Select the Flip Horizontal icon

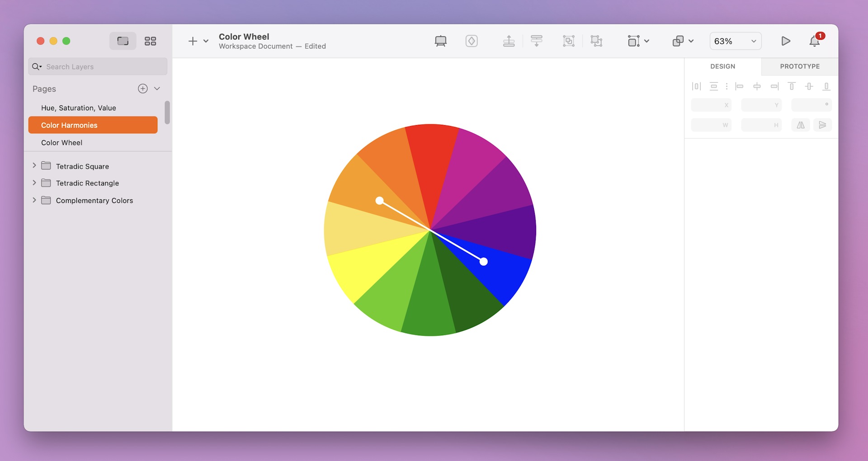point(800,125)
